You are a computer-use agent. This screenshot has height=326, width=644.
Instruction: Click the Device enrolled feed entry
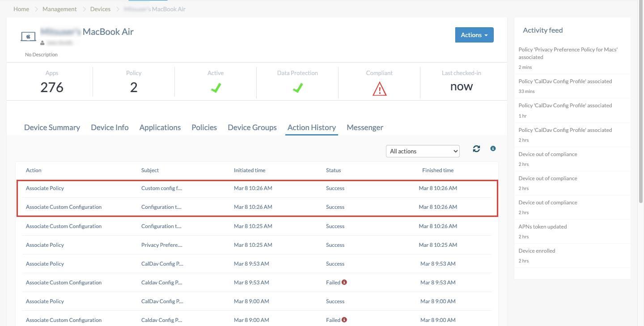572,255
